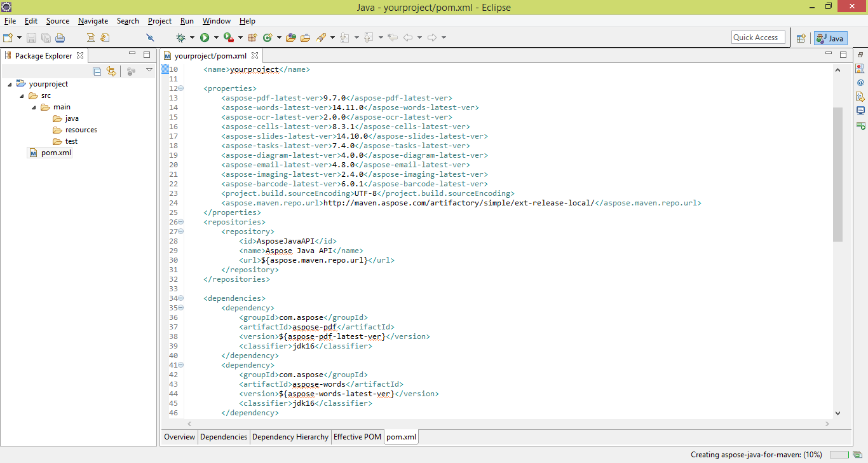Select the Java perspective button

tap(831, 38)
